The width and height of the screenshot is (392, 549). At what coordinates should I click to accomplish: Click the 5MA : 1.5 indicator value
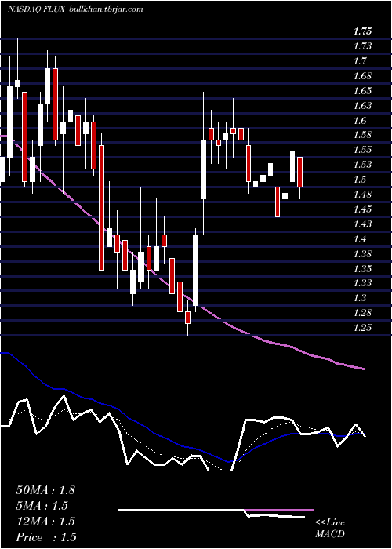(42, 506)
